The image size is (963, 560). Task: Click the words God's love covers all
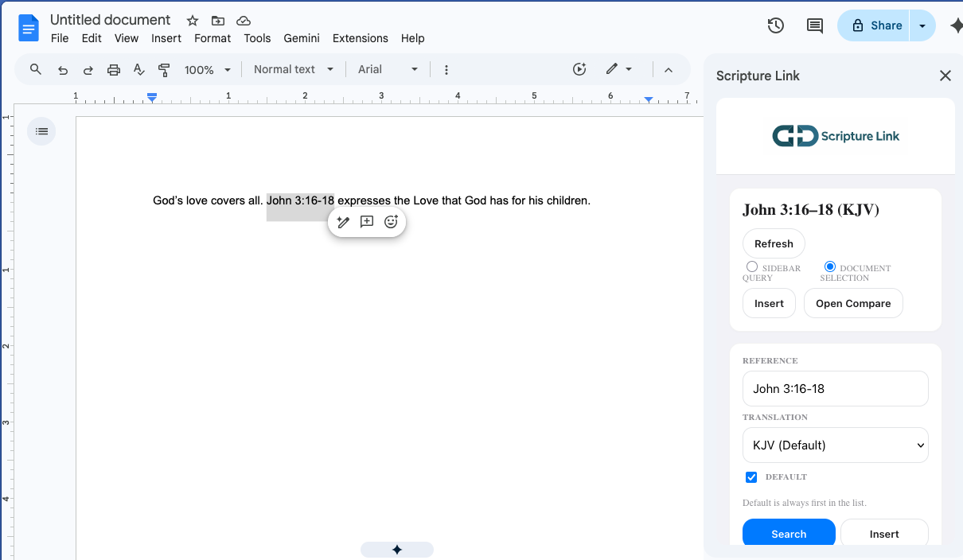pyautogui.click(x=208, y=200)
